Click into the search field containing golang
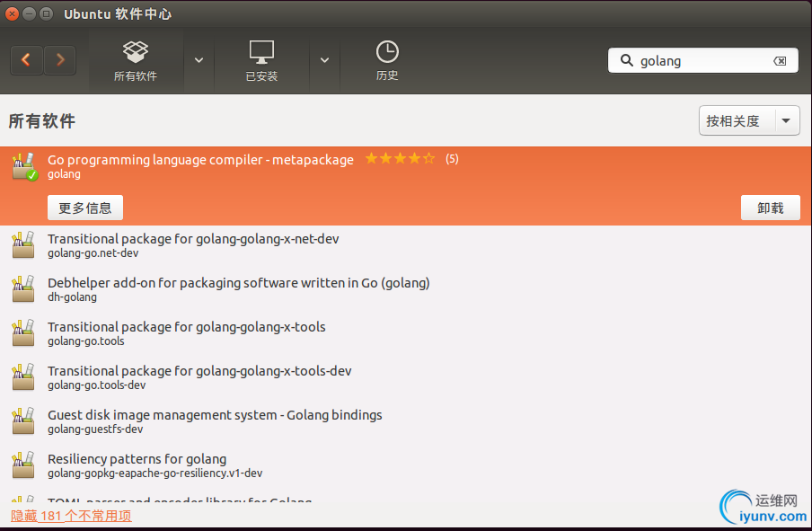This screenshot has height=531, width=812. pyautogui.click(x=703, y=60)
